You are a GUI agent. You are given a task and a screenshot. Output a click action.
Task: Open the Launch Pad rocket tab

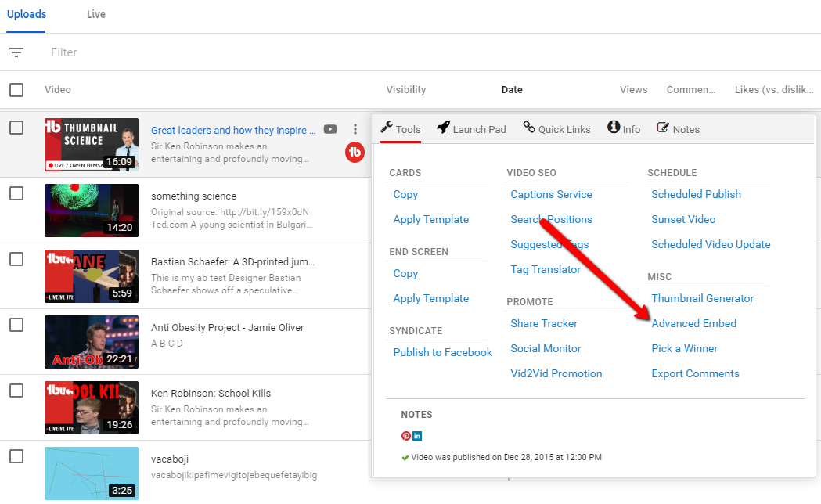471,129
